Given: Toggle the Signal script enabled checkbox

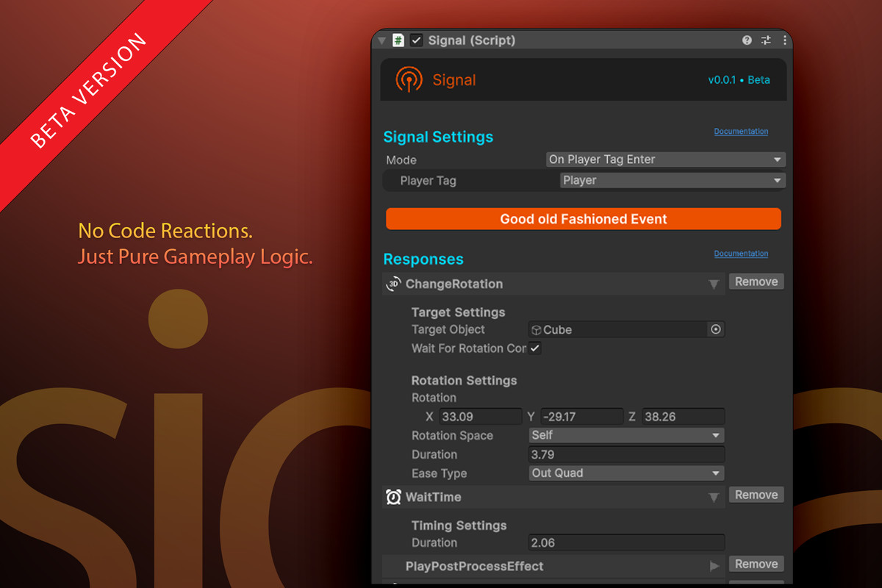Looking at the screenshot, I should coord(416,40).
